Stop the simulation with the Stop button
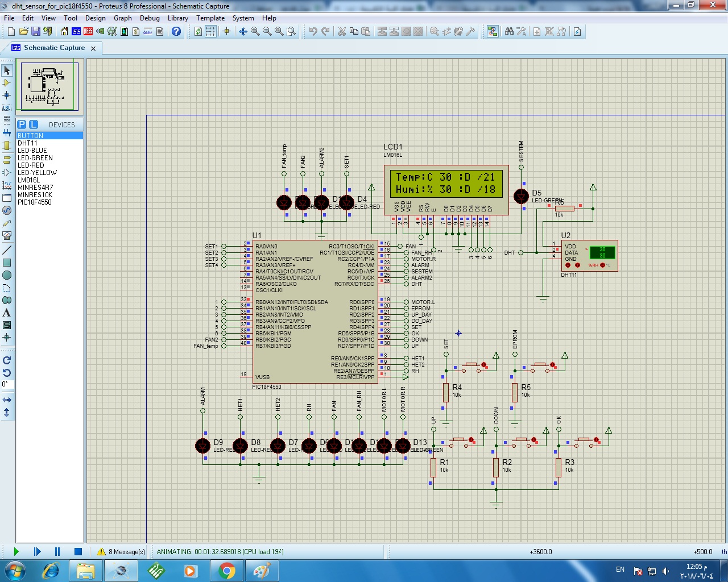This screenshot has height=582, width=728. 78,551
